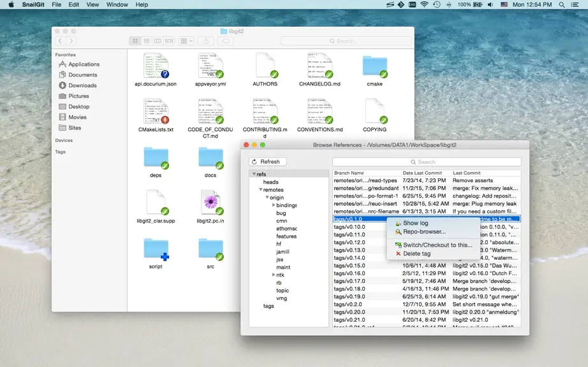Viewport: 588px width, 367px height.
Task: Select features under origin tree
Action: tap(286, 236)
